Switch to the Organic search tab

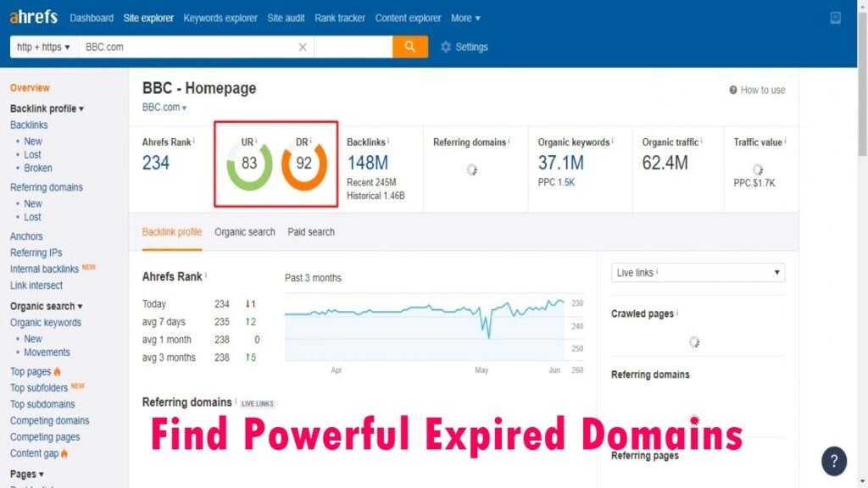click(x=245, y=232)
